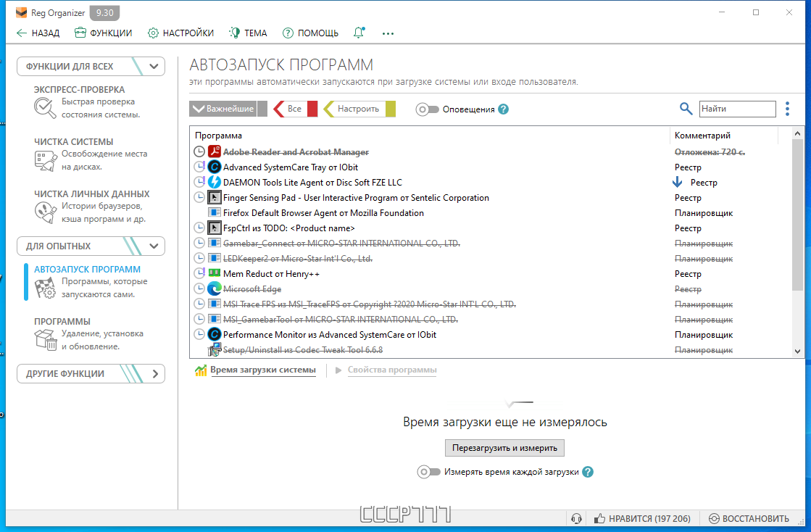Open the Функции menu
Viewport: 811px width, 532px height.
(103, 33)
